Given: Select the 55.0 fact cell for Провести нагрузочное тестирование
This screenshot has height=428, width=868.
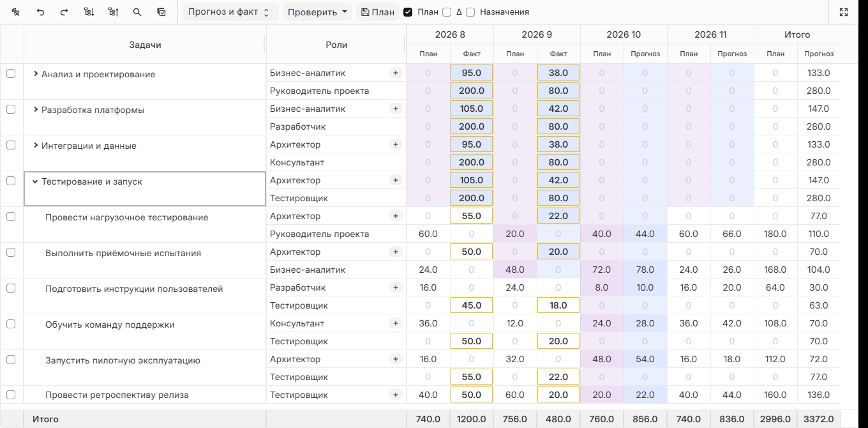Looking at the screenshot, I should [472, 216].
